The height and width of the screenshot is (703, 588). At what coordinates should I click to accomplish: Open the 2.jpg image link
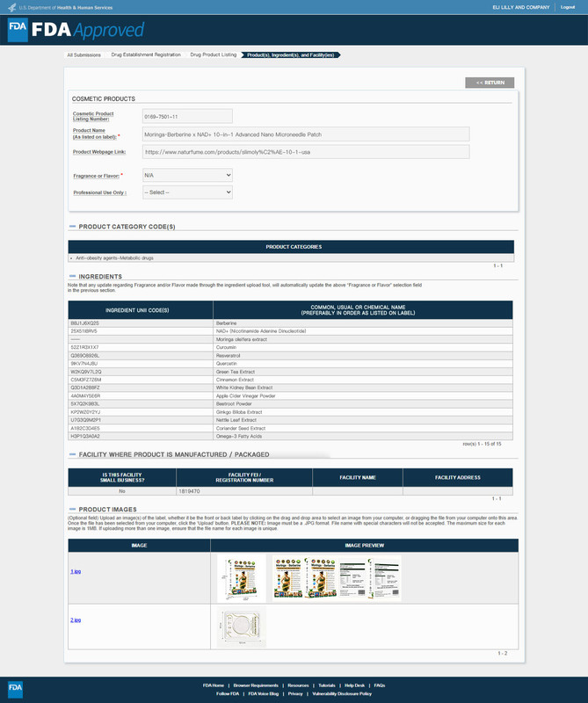click(76, 620)
